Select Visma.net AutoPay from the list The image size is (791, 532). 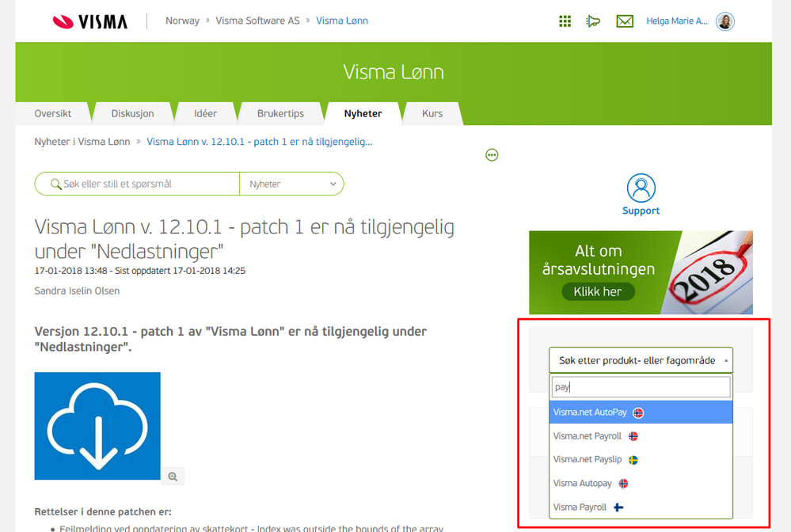coord(641,412)
